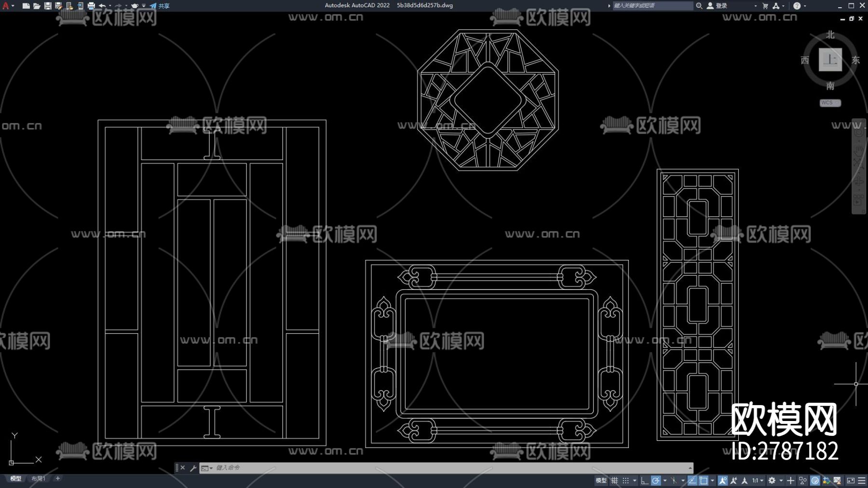This screenshot has height=488, width=868.
Task: Click the 共享 share button
Action: (160, 6)
